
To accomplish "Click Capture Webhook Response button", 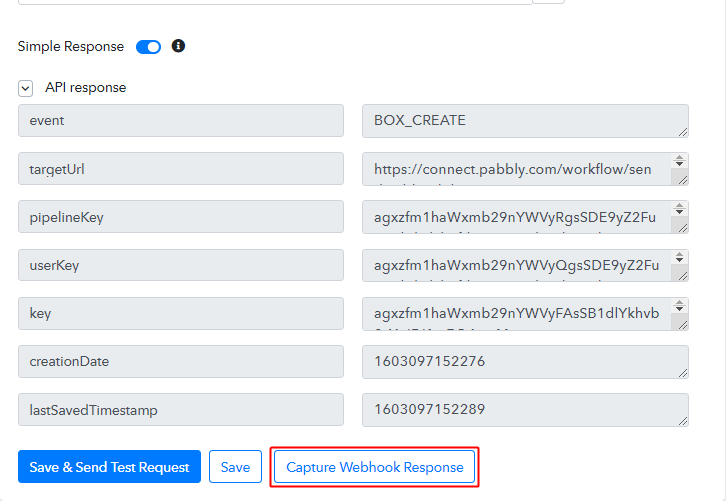I will pos(375,467).
